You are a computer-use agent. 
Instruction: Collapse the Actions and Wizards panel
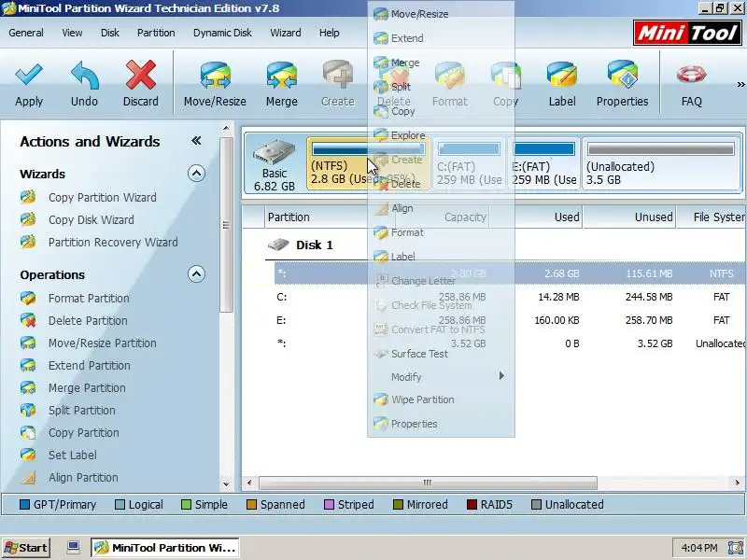point(196,141)
